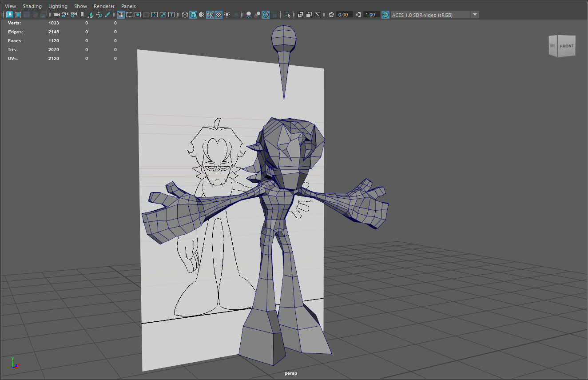The height and width of the screenshot is (380, 588).
Task: Select Smooth Shade All cube icon
Action: coord(193,15)
